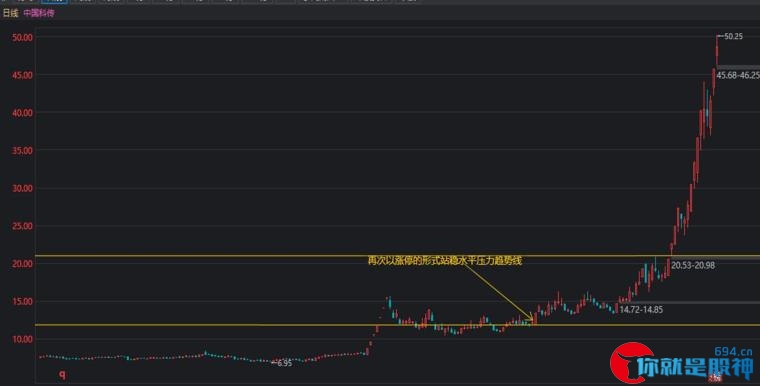Click the yellow annotation text on chart
The height and width of the screenshot is (386, 760).
point(444,261)
